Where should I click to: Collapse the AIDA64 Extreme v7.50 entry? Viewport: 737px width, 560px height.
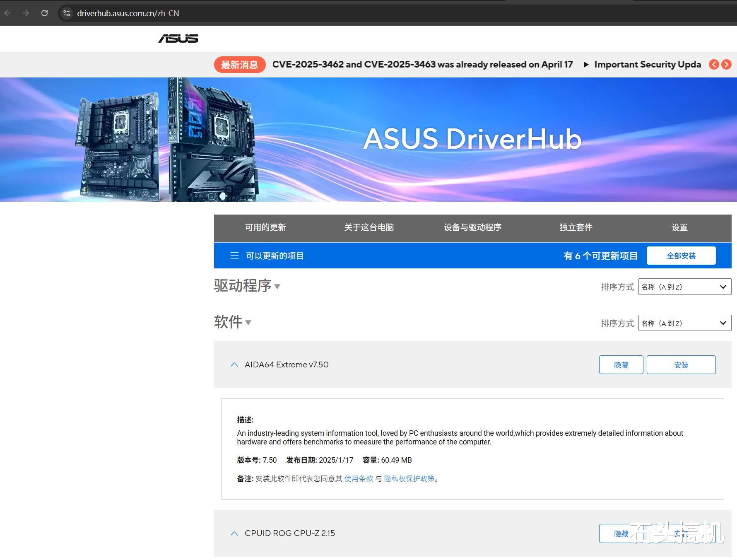pos(234,365)
